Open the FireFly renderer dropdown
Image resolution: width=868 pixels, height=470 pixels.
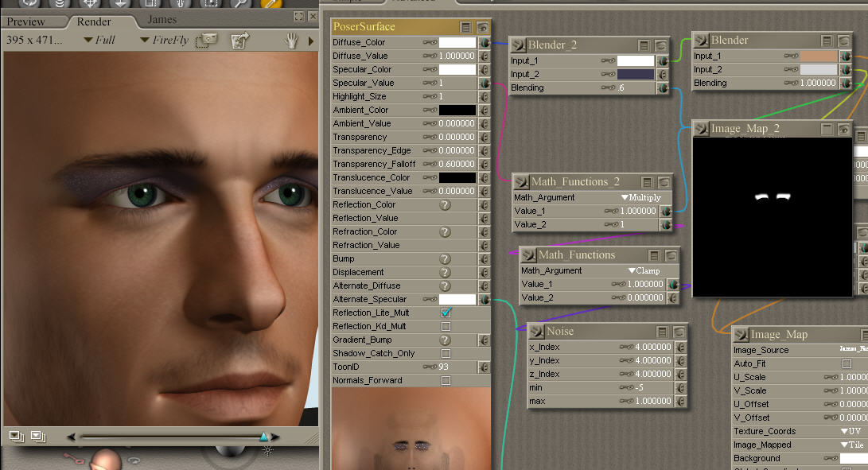tap(165, 40)
